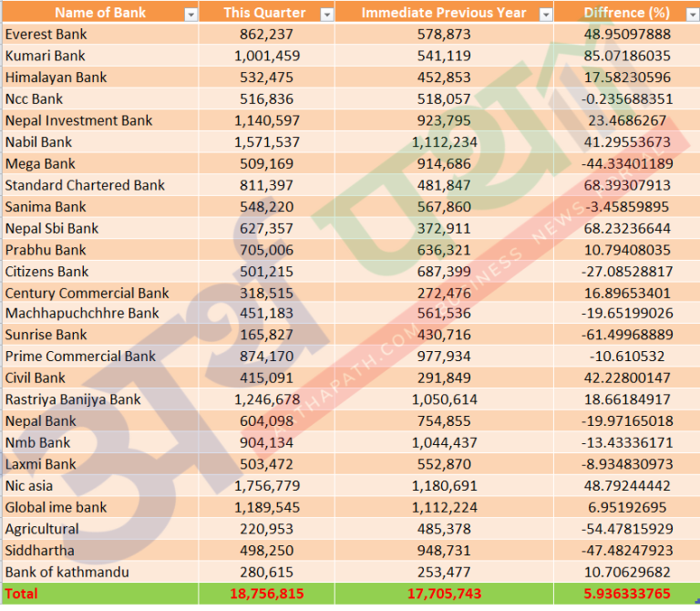Click the Laxmi Bank name cell
This screenshot has height=611, width=700.
[100, 464]
